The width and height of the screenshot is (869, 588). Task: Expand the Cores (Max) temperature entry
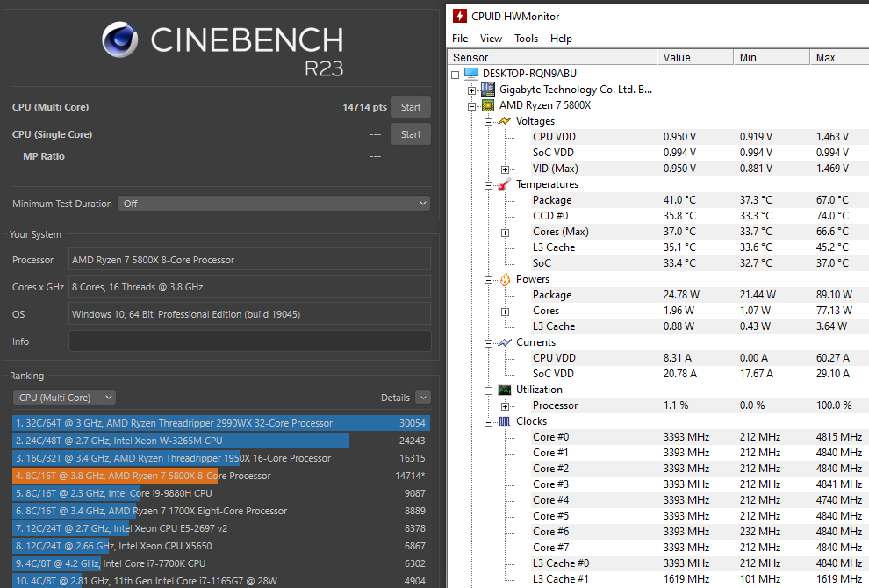click(505, 233)
